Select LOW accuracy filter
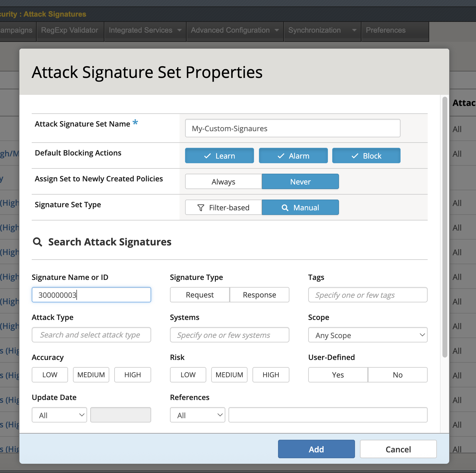The image size is (476, 473). 50,375
